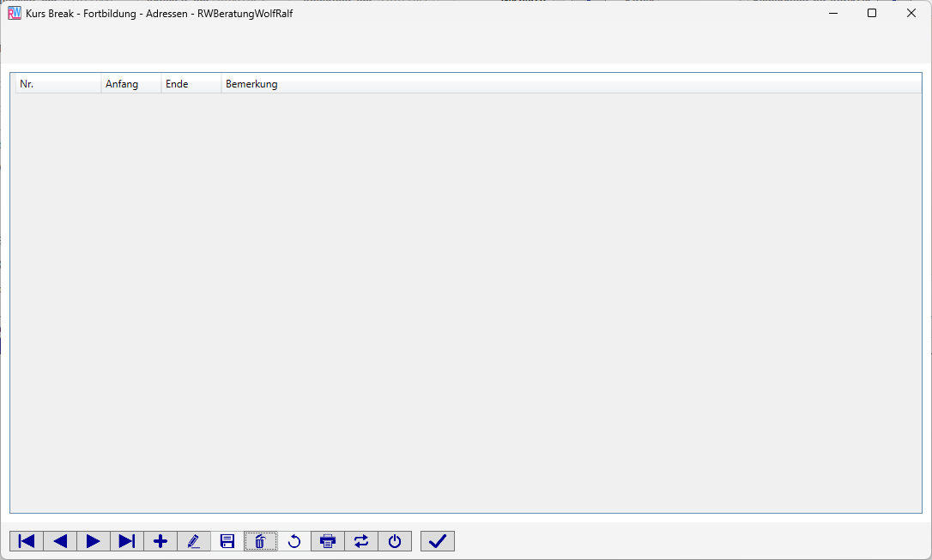Screen dimensions: 932x560
Task: Go to the previous record
Action: [x=60, y=541]
